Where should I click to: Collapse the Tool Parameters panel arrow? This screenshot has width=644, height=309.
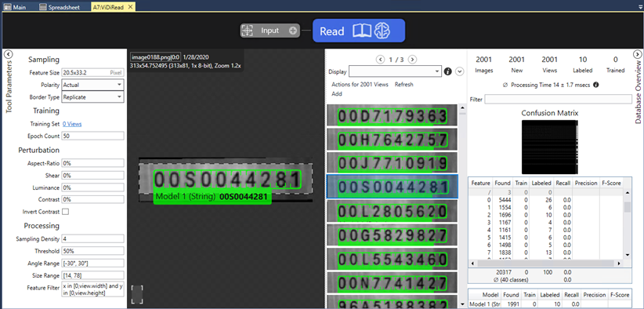(7, 54)
